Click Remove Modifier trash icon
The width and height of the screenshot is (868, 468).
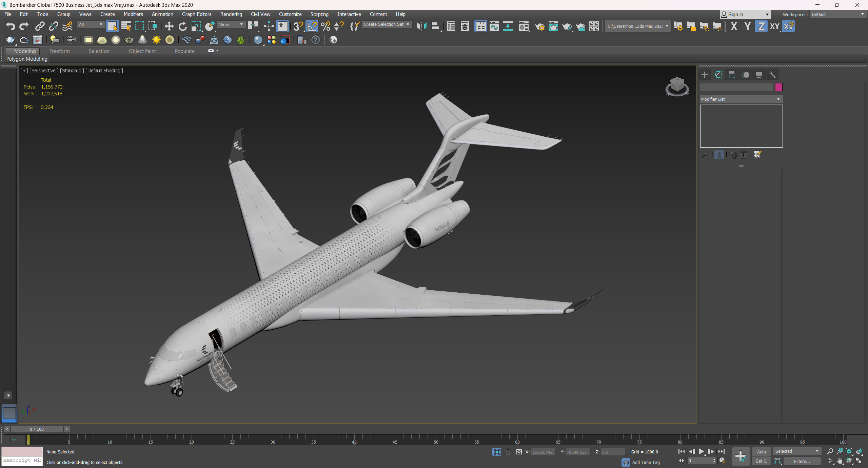click(744, 155)
